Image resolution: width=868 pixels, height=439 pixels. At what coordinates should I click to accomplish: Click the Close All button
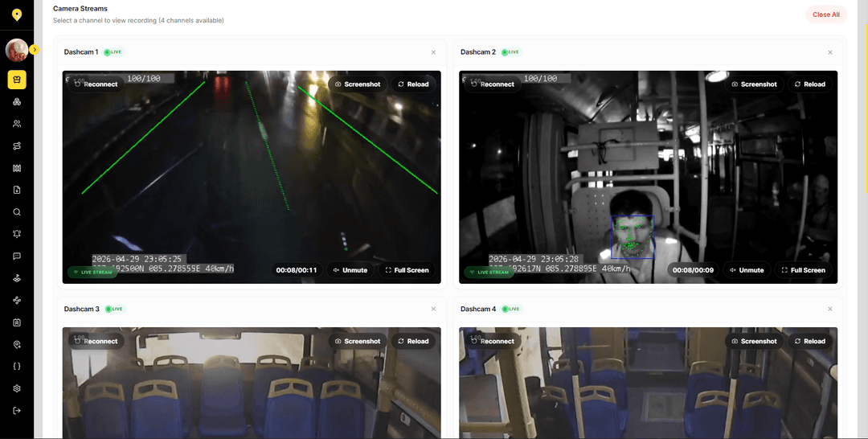(826, 14)
